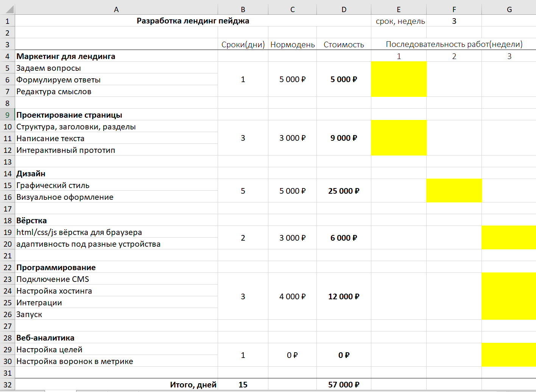Screen dimensions: 536x392
Task: Click column G header
Action: coord(509,9)
